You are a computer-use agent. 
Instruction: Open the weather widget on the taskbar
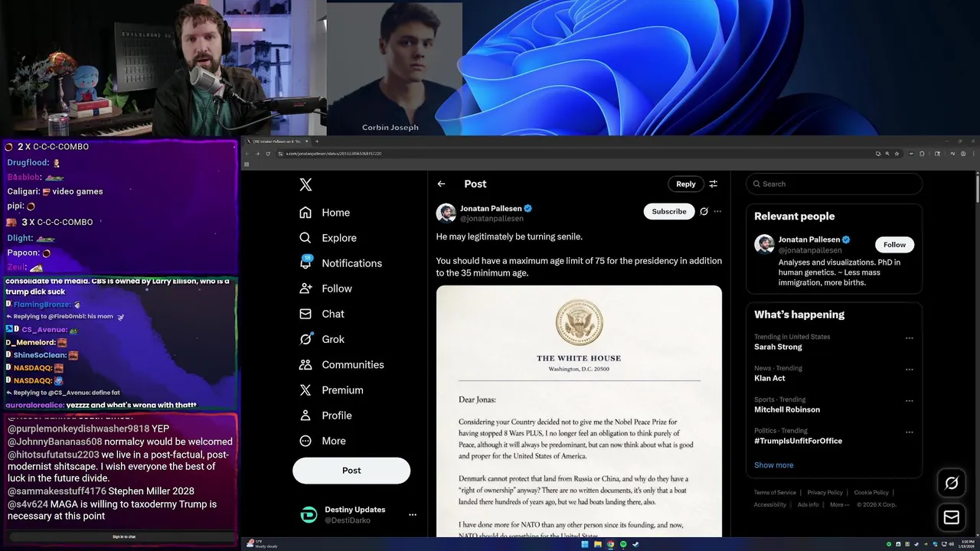point(260,544)
